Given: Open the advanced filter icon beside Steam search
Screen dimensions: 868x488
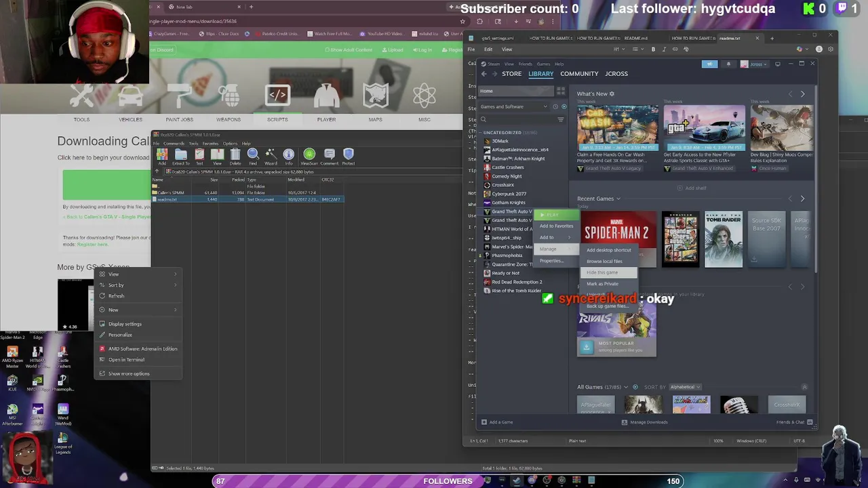Looking at the screenshot, I should pos(560,119).
